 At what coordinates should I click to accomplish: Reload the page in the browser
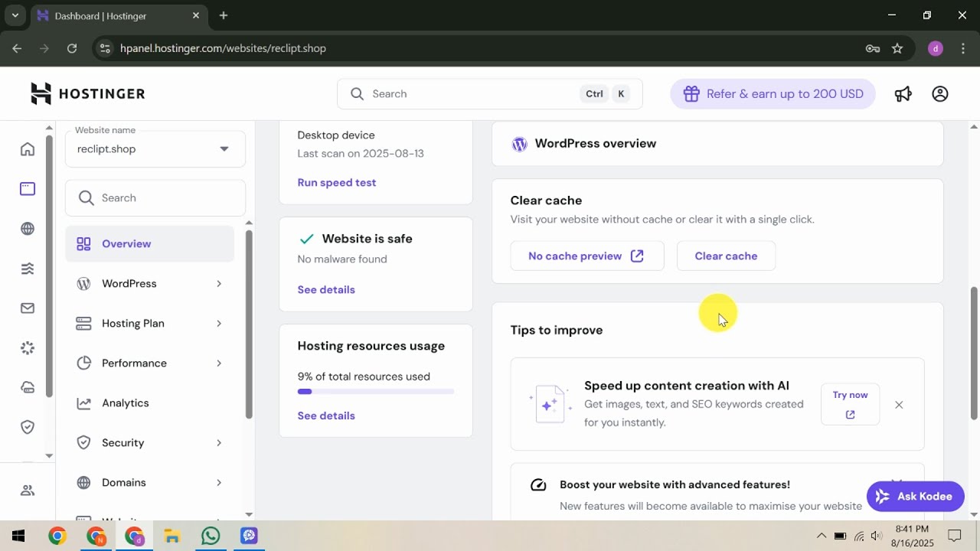(x=72, y=48)
